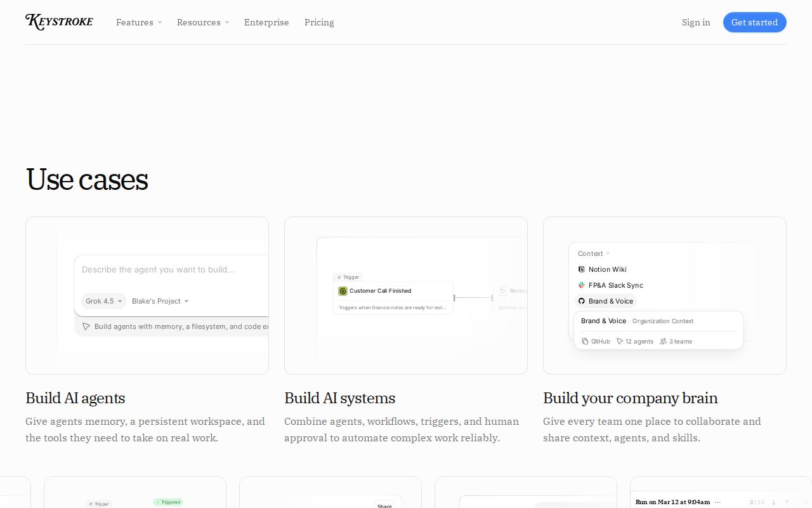Click the Slack icon beside FP&A Slack Sync

coord(581,285)
